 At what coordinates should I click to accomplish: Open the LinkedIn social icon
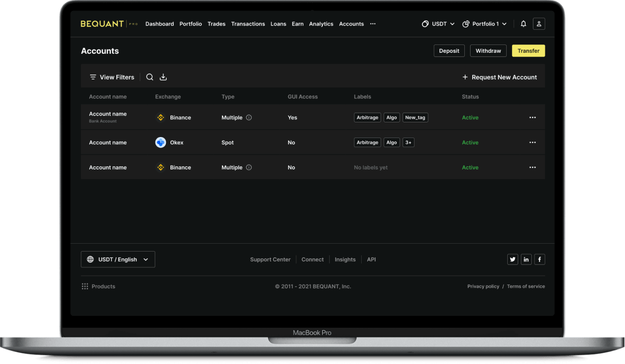[526, 259]
